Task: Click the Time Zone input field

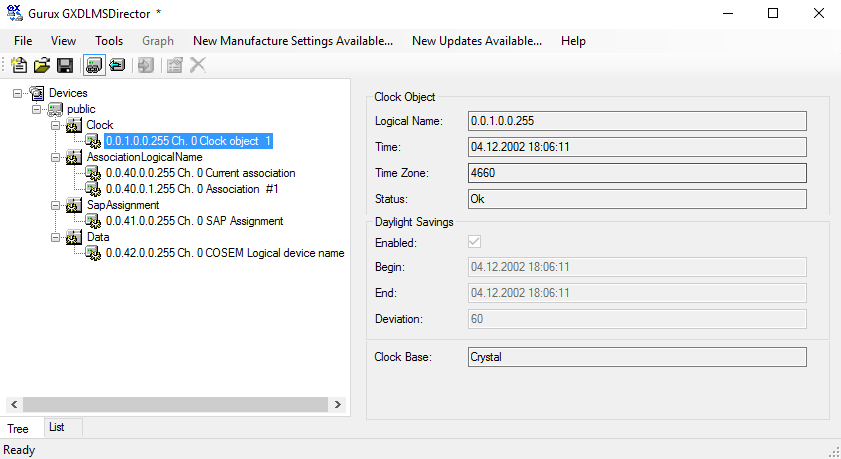Action: pos(637,173)
